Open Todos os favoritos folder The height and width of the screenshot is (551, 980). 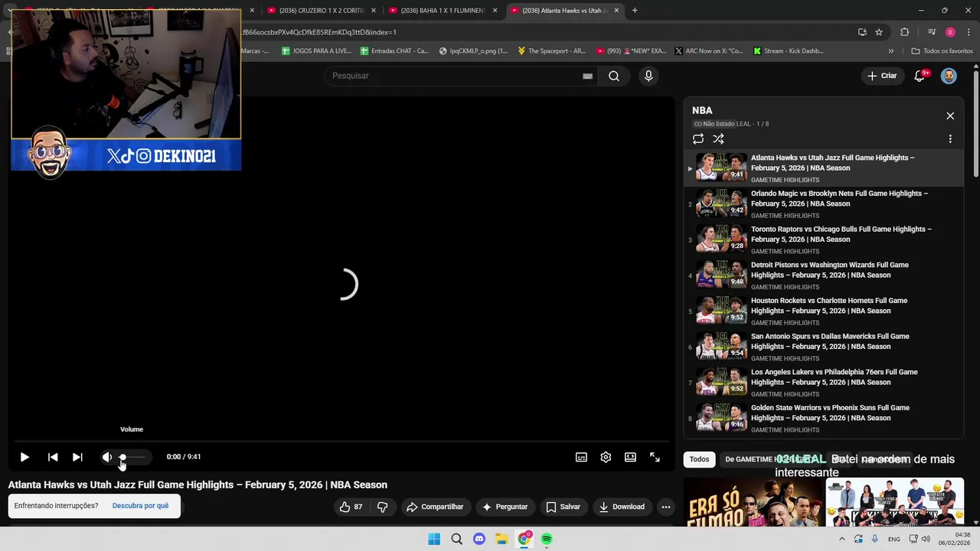pos(942,51)
